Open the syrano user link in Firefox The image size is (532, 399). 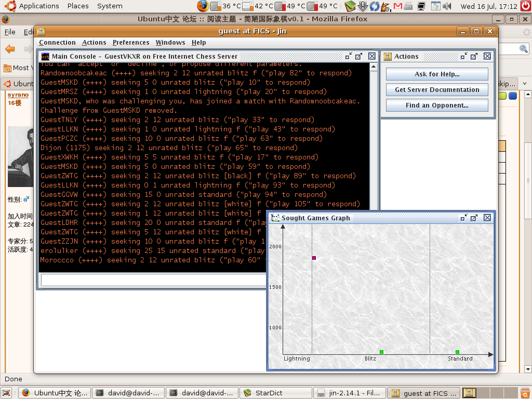(x=18, y=95)
